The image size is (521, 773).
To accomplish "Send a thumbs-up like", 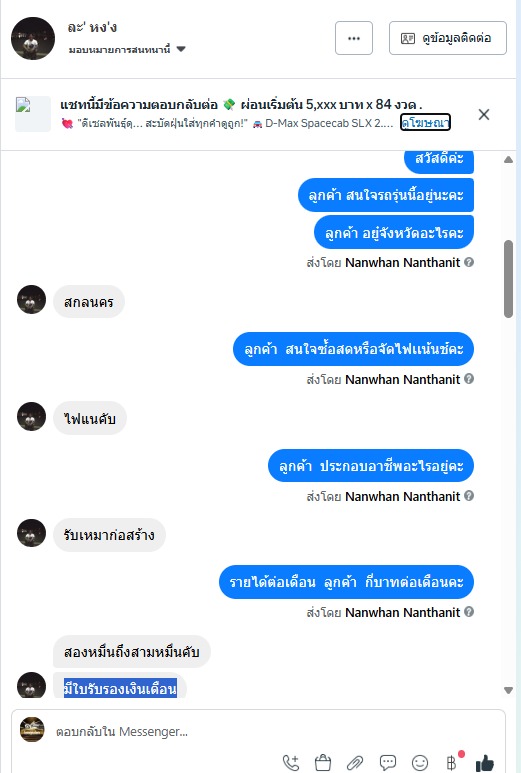I will [485, 763].
